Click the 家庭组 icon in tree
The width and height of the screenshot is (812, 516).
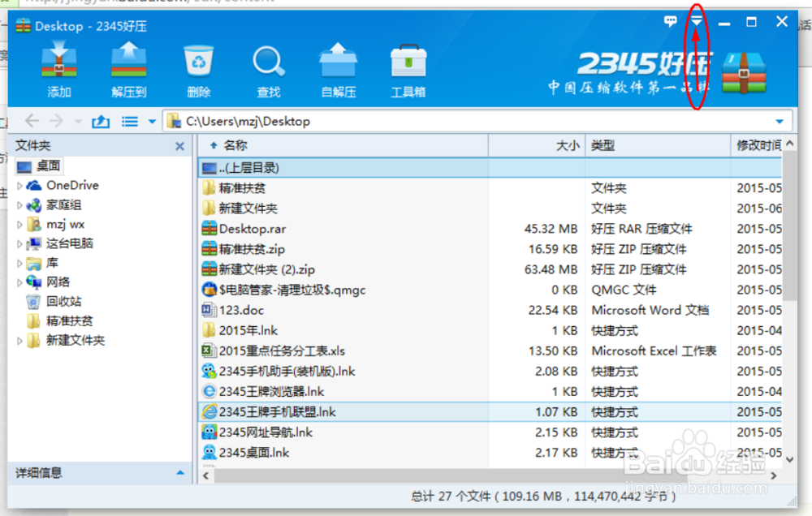pos(34,205)
